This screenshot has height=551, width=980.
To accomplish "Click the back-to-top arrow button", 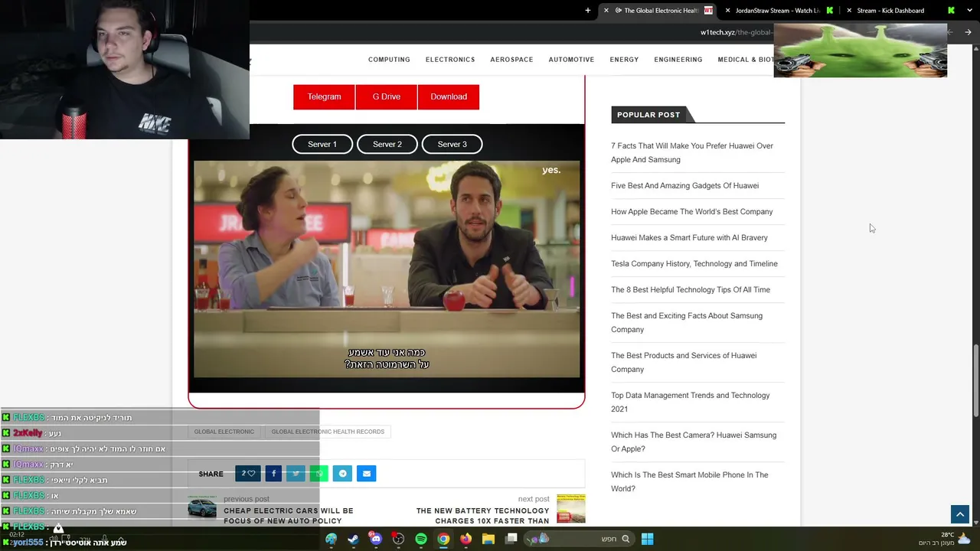I will tap(960, 515).
